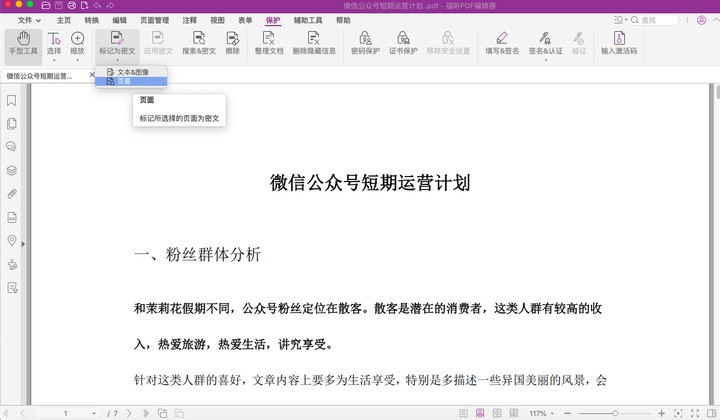Collapse the ribbon with the chevron
Screen dimensions: 720x420
coord(715,20)
